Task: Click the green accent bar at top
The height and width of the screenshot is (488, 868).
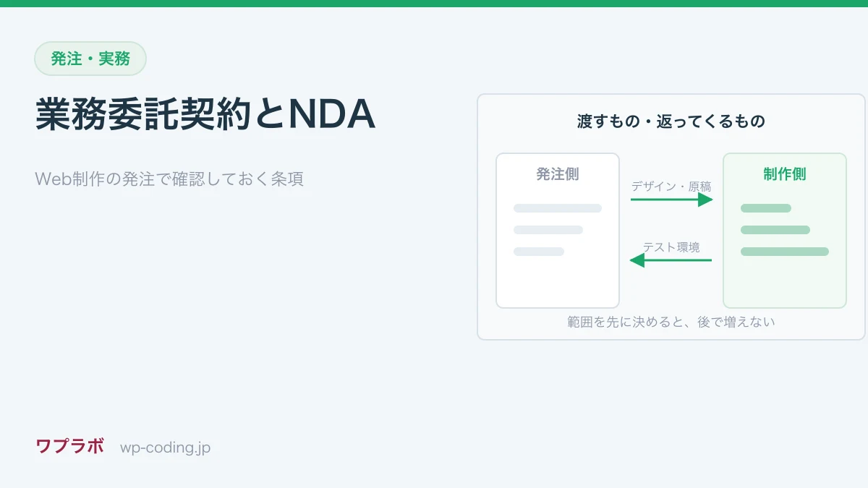Action: [434, 4]
